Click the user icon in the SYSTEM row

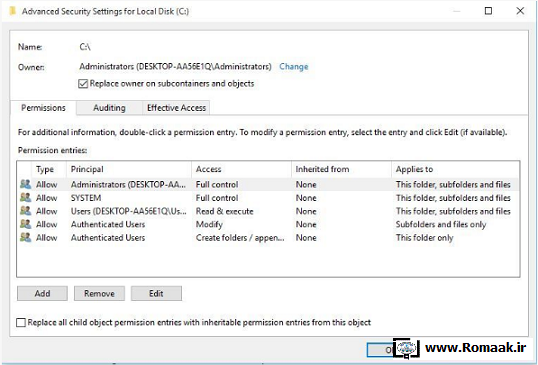25,198
